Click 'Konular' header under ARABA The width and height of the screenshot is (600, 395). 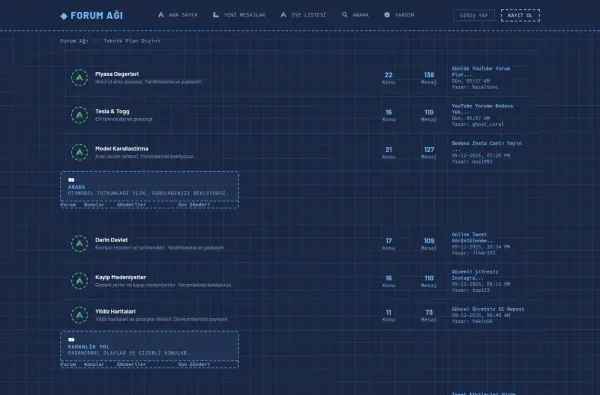94,205
